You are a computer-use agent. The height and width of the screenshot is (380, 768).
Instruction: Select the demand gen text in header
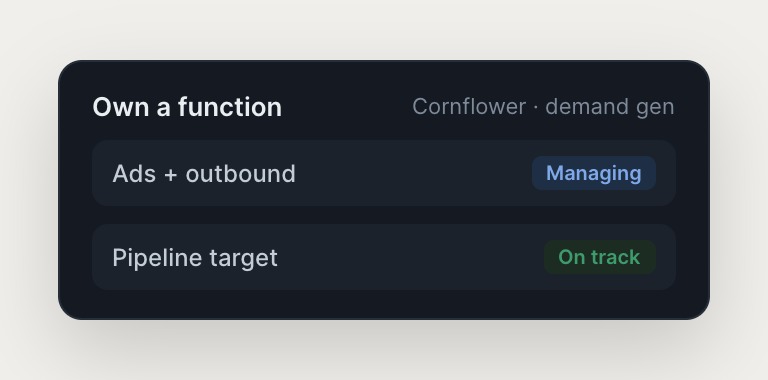(x=610, y=107)
